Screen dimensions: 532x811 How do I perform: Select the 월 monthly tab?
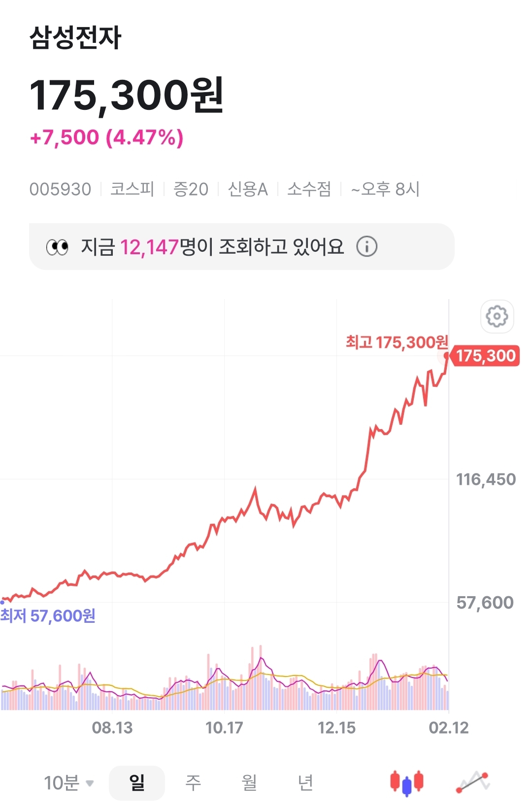pos(249,782)
